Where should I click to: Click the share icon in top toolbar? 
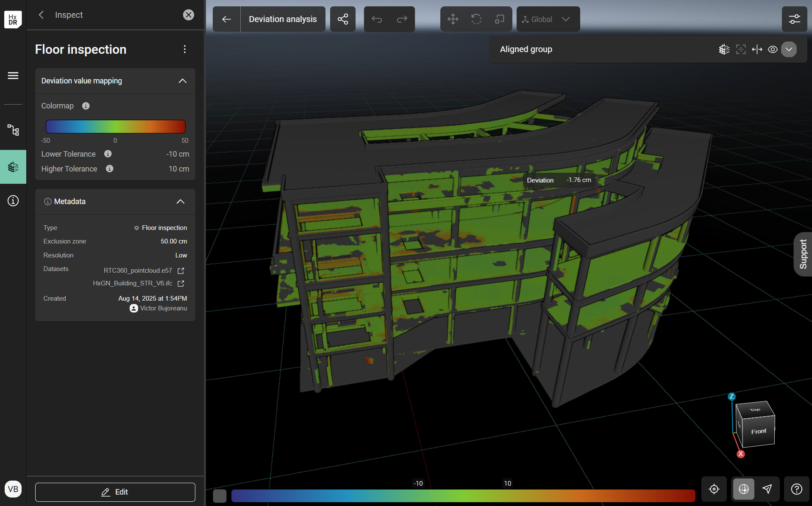pos(342,19)
